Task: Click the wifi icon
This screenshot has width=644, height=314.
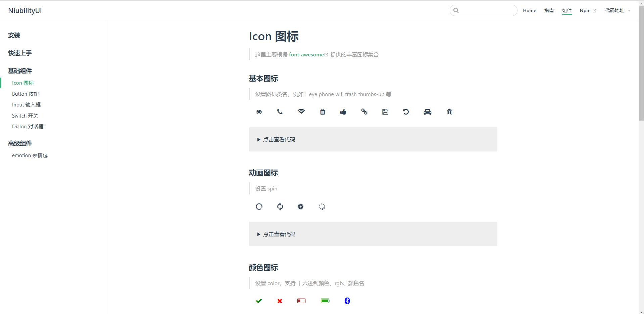Action: (x=301, y=111)
